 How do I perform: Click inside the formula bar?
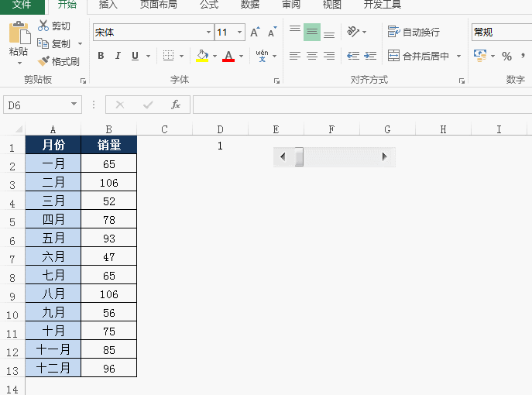click(x=362, y=105)
